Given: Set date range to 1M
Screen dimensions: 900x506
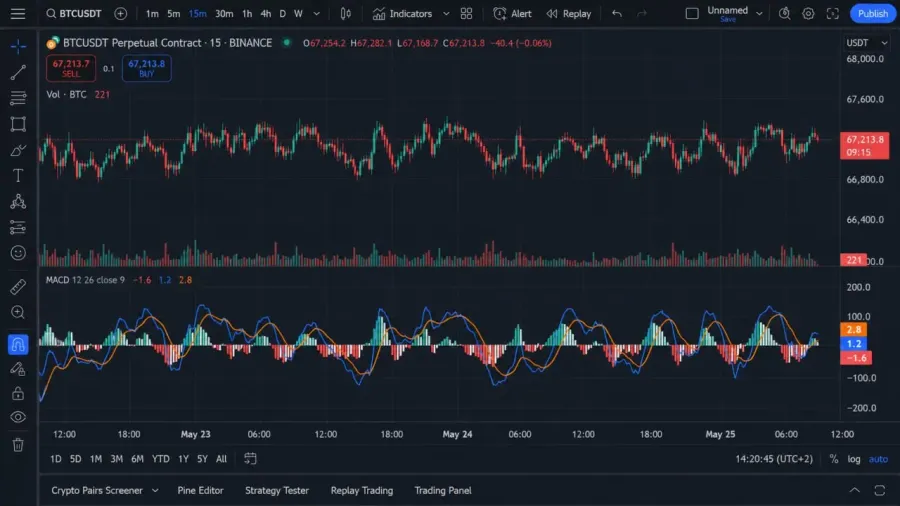Looking at the screenshot, I should coord(95,459).
